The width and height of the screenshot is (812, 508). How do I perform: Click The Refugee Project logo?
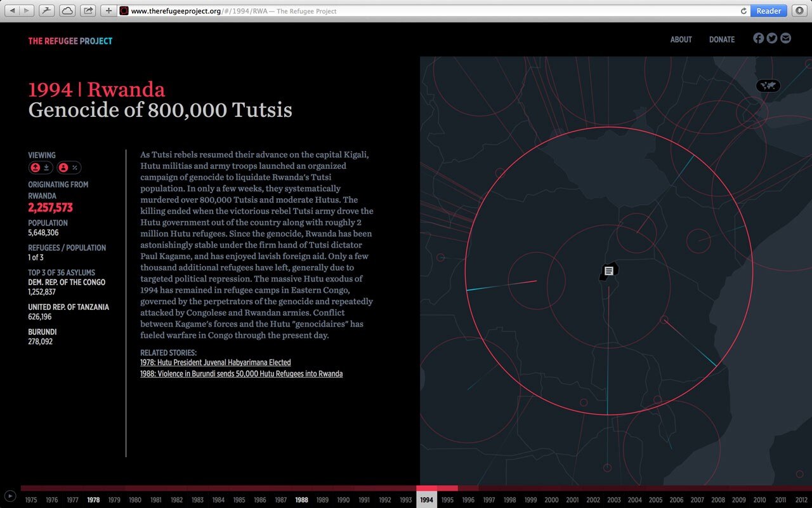click(x=70, y=41)
